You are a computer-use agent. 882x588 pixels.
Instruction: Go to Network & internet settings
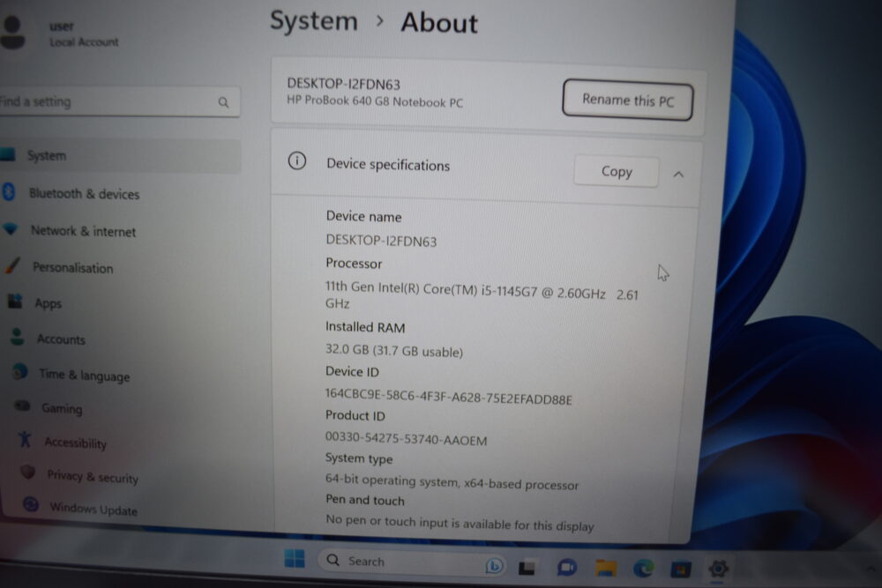[83, 231]
